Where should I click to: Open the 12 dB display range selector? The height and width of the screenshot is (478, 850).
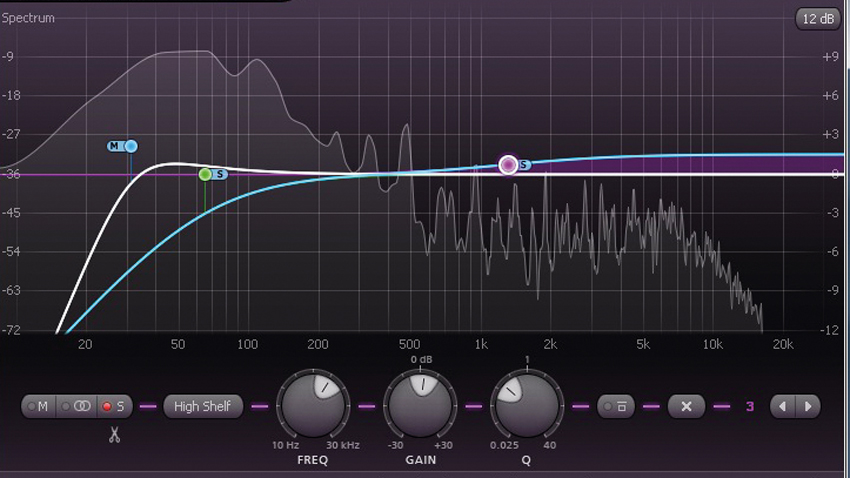(x=817, y=19)
